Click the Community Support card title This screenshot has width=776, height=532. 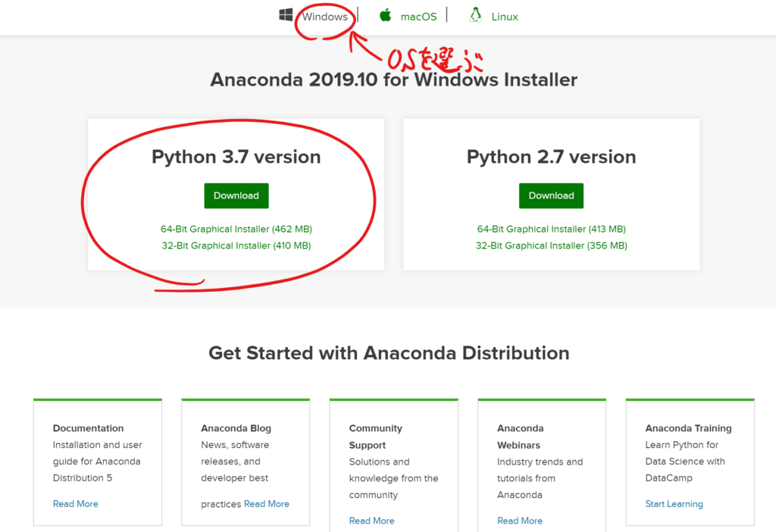point(376,437)
